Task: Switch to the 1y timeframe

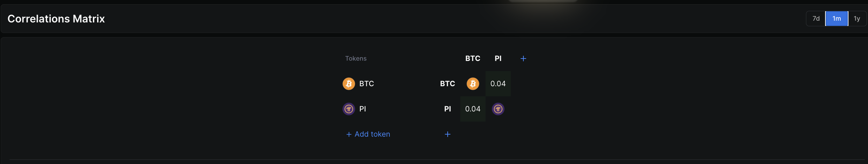Action: [x=857, y=19]
